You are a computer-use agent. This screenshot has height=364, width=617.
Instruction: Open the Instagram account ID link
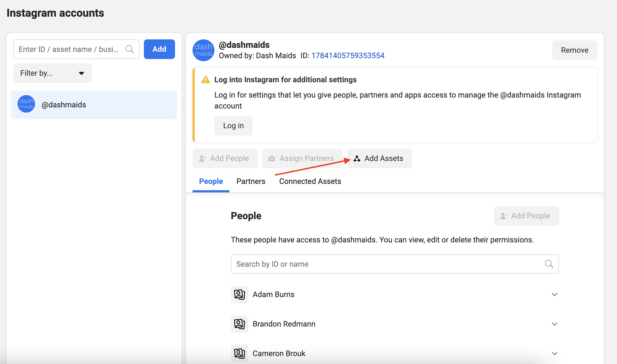pos(348,56)
